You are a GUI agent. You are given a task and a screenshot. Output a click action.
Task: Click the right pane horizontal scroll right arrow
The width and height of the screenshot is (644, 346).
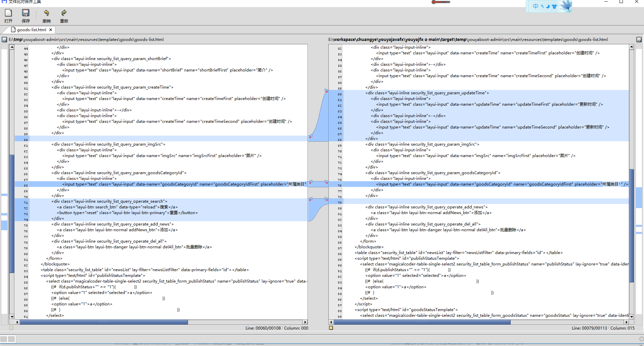coord(626,322)
